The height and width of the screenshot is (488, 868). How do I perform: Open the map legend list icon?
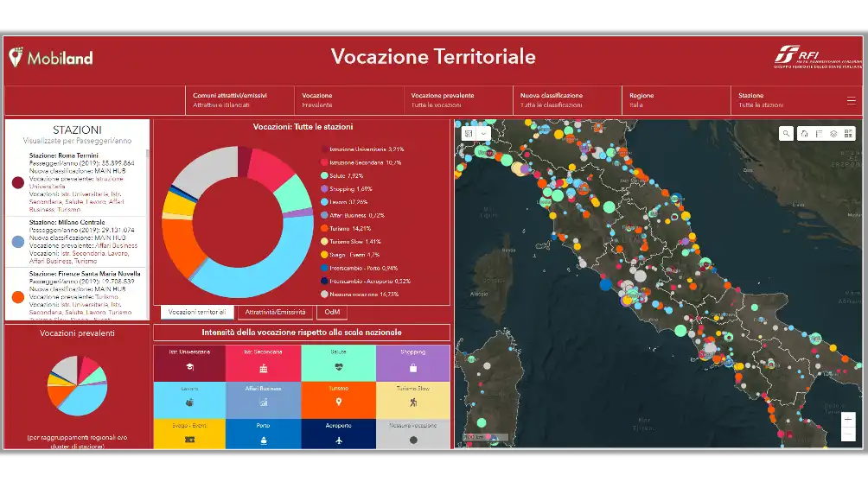[x=819, y=134]
